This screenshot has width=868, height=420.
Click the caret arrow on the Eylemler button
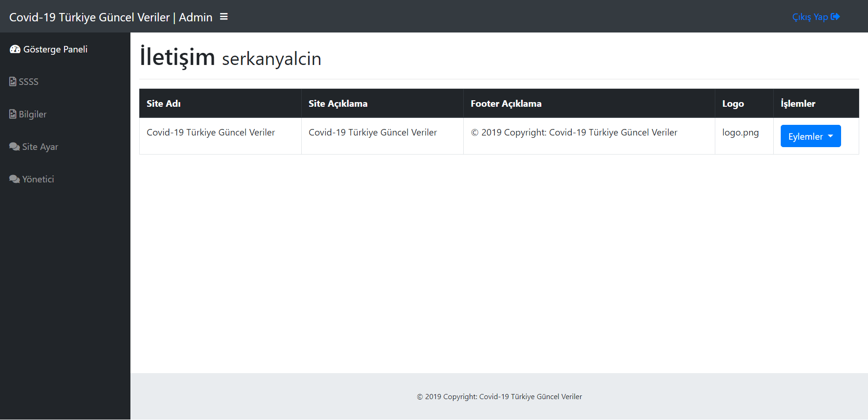coord(830,136)
